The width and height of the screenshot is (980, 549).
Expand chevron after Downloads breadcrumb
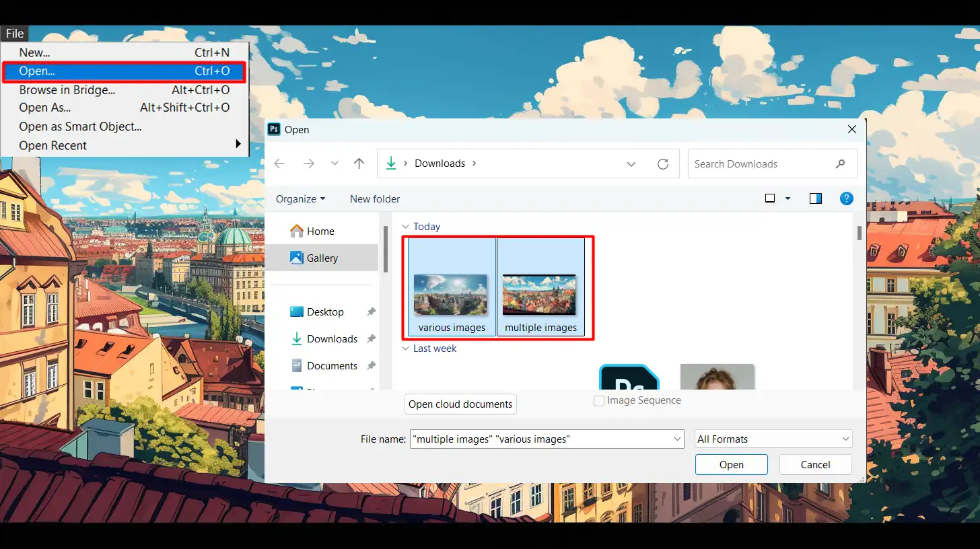[475, 163]
